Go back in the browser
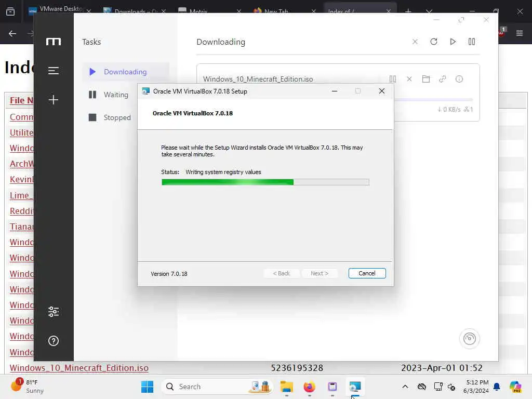 coord(12,33)
